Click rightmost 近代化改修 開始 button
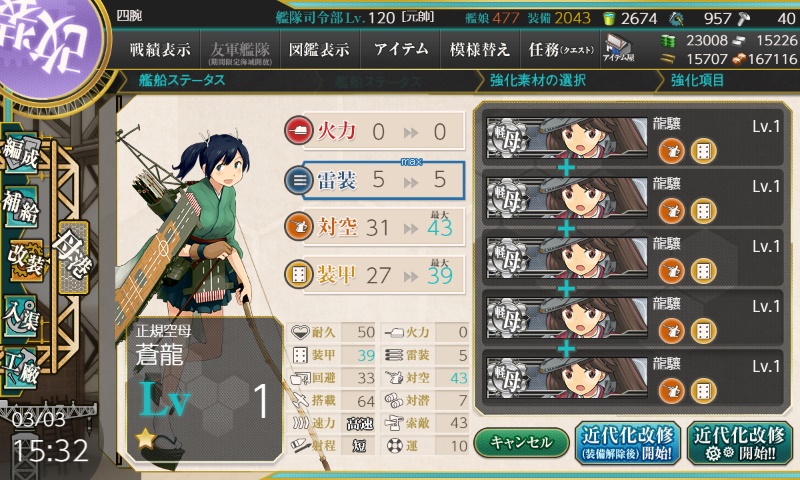 [739, 443]
